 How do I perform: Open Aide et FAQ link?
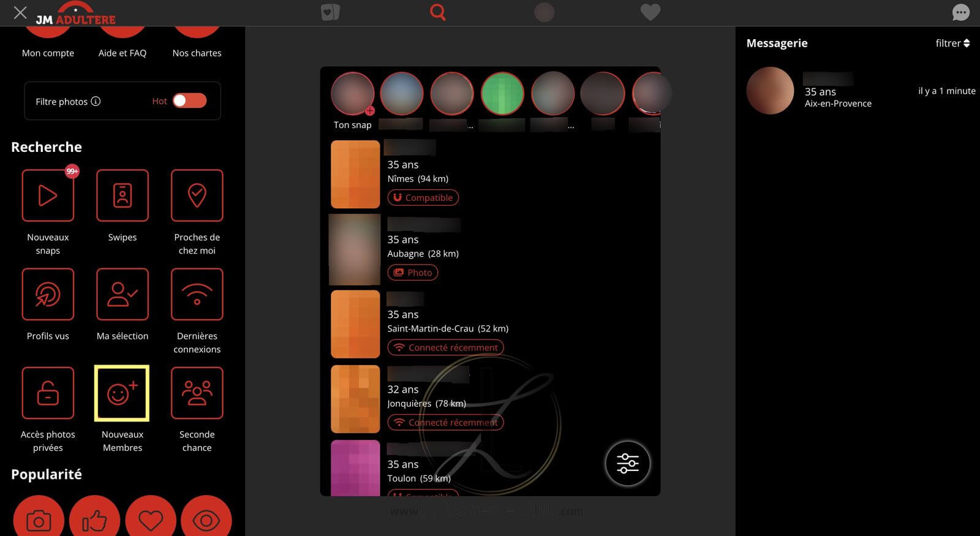pos(123,53)
